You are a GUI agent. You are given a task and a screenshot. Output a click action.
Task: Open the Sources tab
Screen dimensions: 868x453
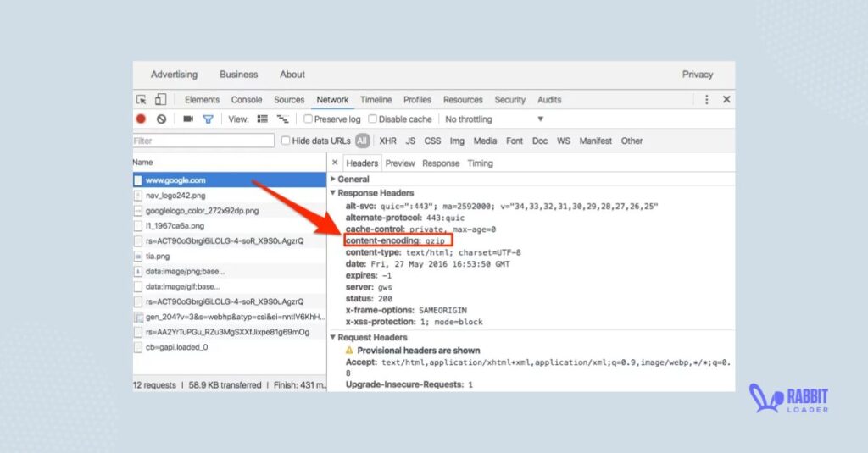tap(289, 100)
